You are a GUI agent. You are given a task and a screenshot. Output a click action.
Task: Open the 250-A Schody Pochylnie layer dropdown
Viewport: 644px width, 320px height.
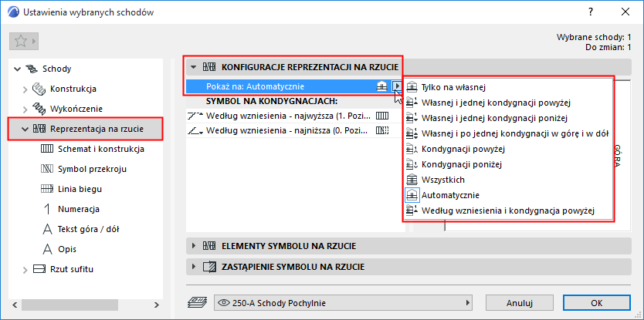[x=343, y=303]
